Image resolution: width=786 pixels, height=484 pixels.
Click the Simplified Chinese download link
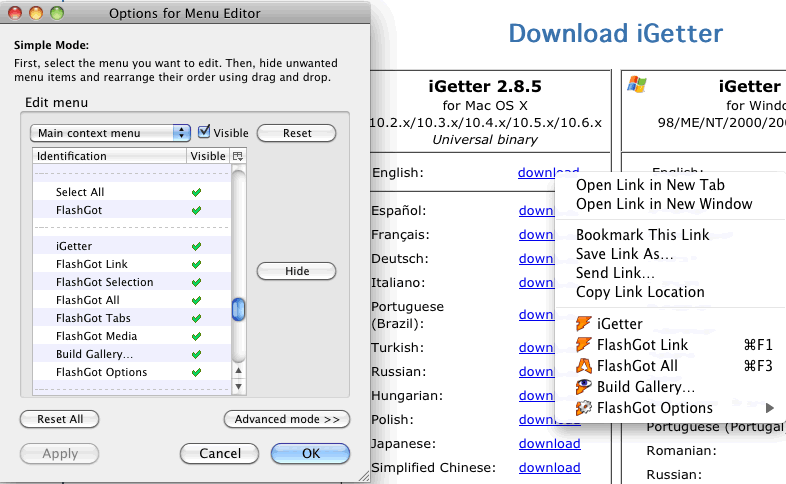(549, 467)
